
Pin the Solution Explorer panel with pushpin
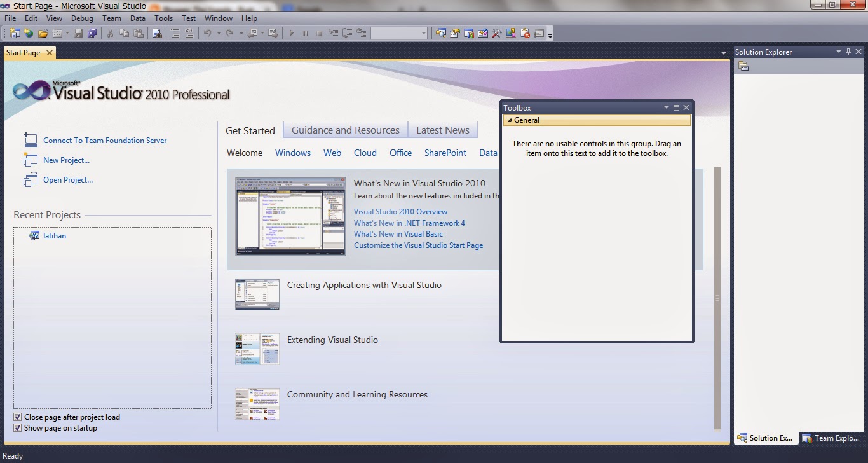[x=848, y=52]
